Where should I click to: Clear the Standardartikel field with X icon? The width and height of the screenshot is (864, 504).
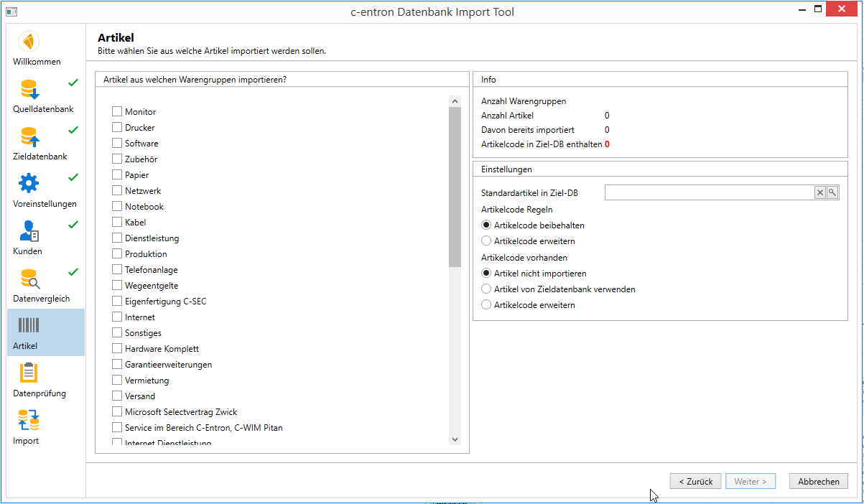pos(820,192)
